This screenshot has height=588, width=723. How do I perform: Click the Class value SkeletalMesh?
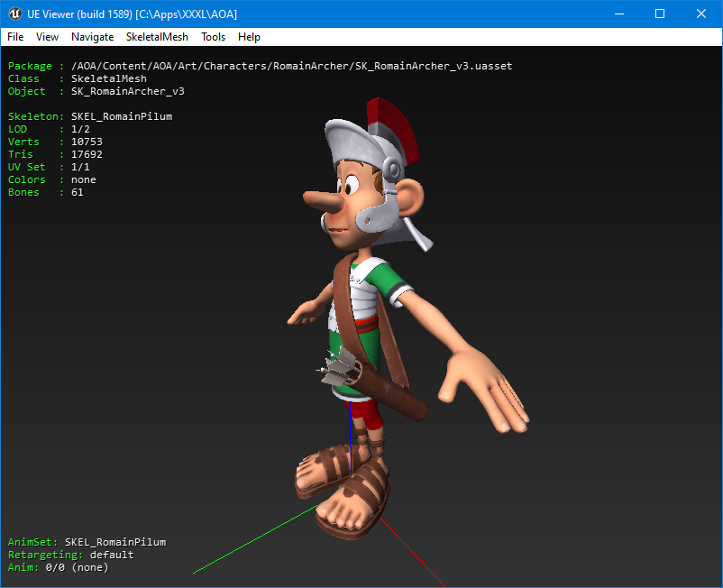pos(109,78)
